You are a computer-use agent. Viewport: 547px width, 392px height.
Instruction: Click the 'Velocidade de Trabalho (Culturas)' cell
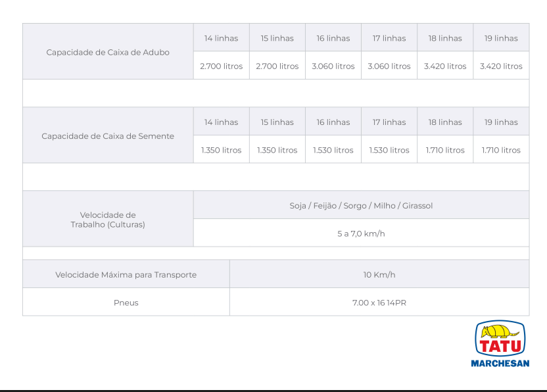click(x=108, y=219)
